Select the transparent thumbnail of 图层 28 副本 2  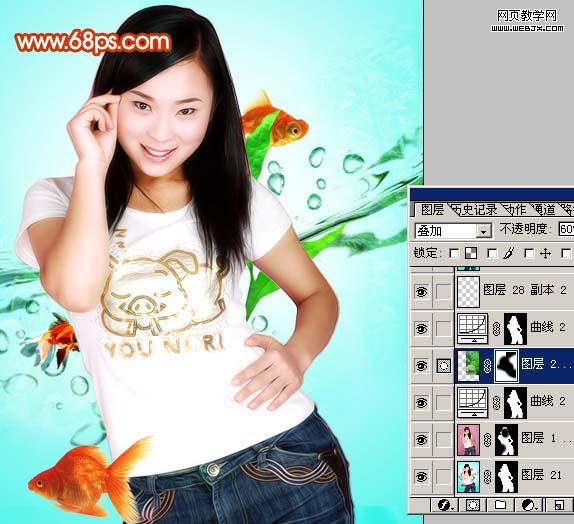point(469,292)
